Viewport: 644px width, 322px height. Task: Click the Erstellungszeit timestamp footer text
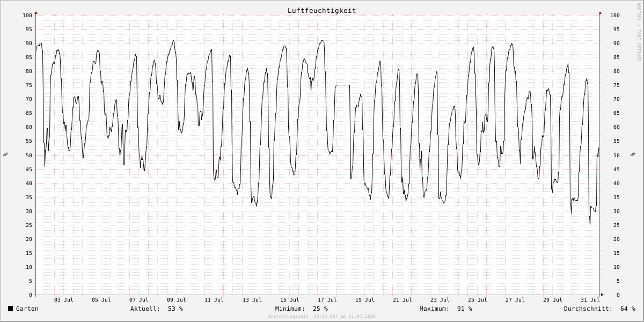pos(322,317)
